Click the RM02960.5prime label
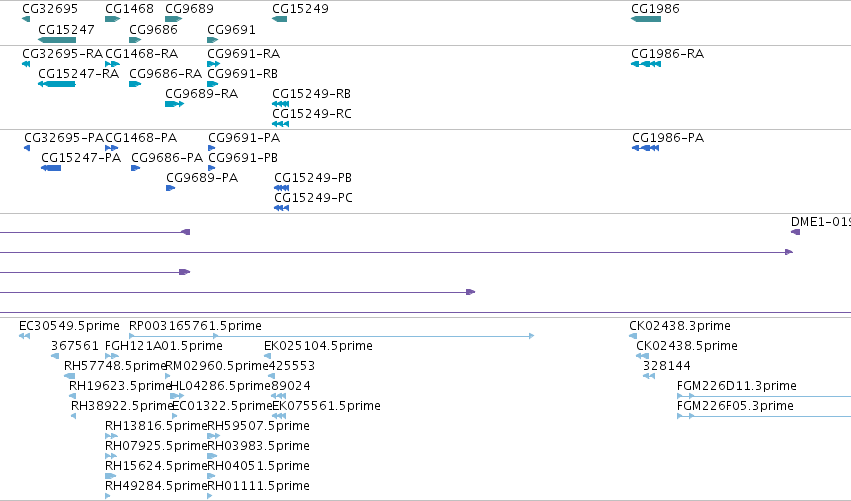The height and width of the screenshot is (501, 851). [217, 366]
